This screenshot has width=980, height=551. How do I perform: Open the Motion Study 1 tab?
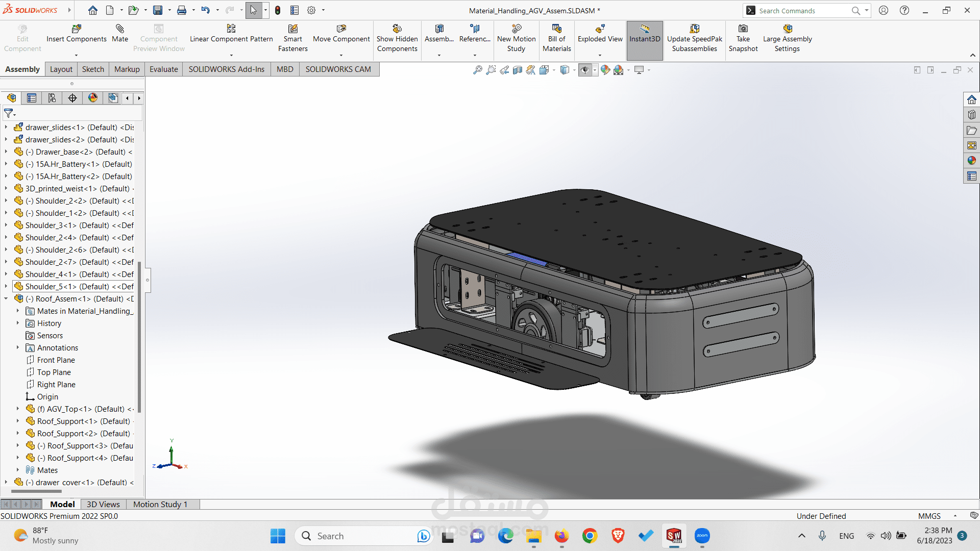(x=160, y=504)
